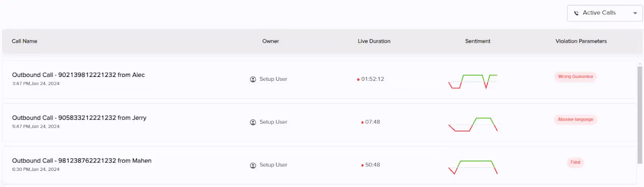Viewport: 644px width, 187px height.
Task: Click the Abusive language violation tag
Action: pyautogui.click(x=575, y=119)
